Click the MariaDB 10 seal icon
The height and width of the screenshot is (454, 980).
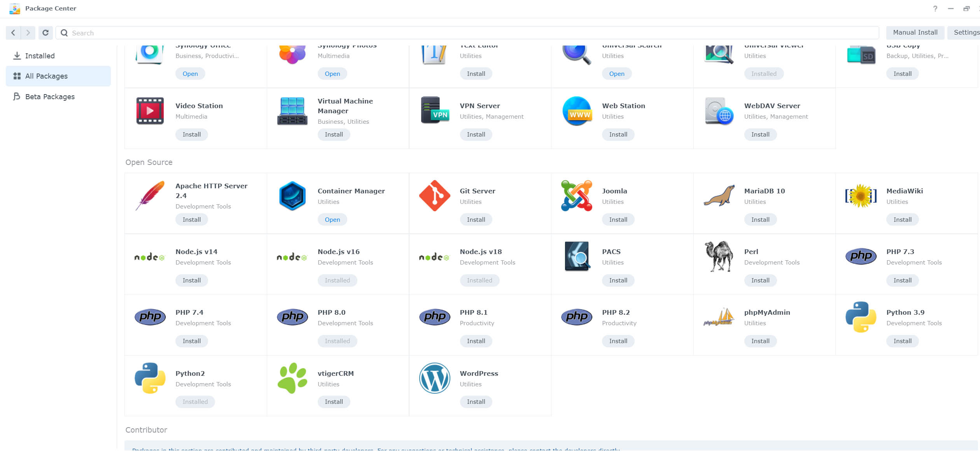719,196
